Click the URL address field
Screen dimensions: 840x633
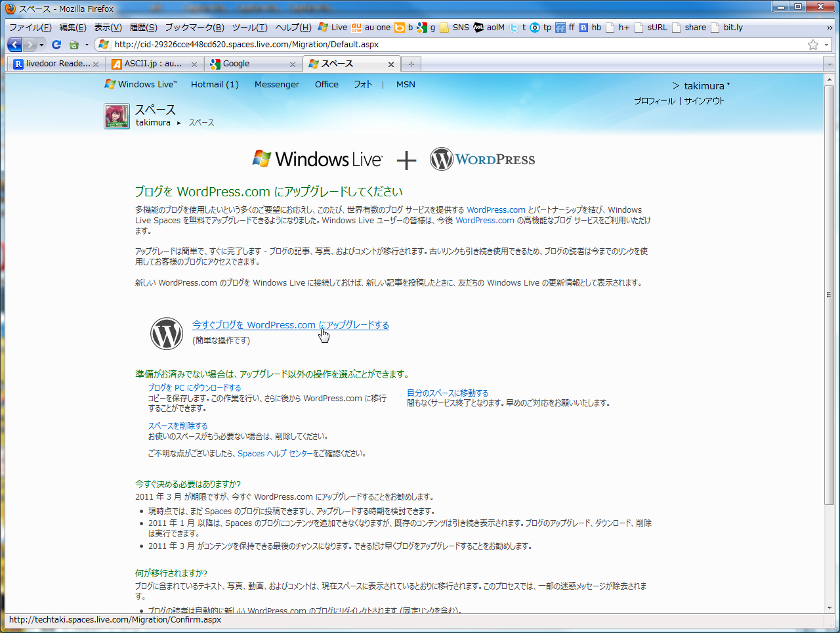point(458,45)
